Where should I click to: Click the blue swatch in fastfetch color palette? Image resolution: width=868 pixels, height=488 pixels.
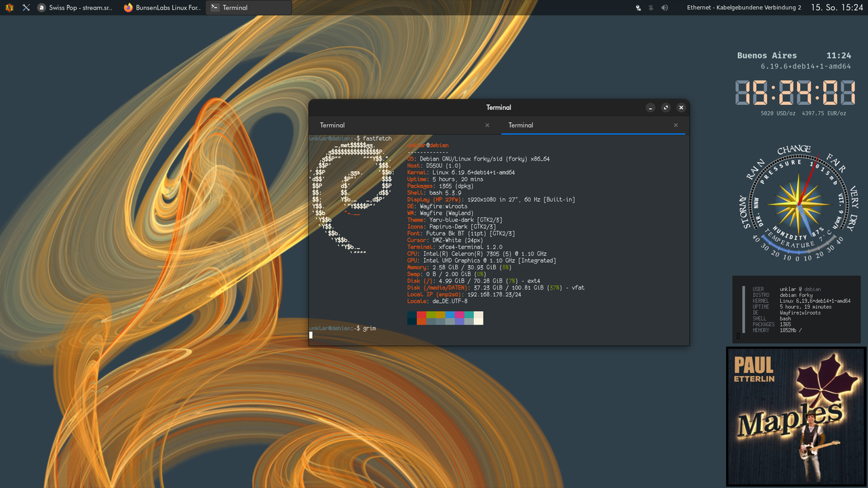[450, 315]
